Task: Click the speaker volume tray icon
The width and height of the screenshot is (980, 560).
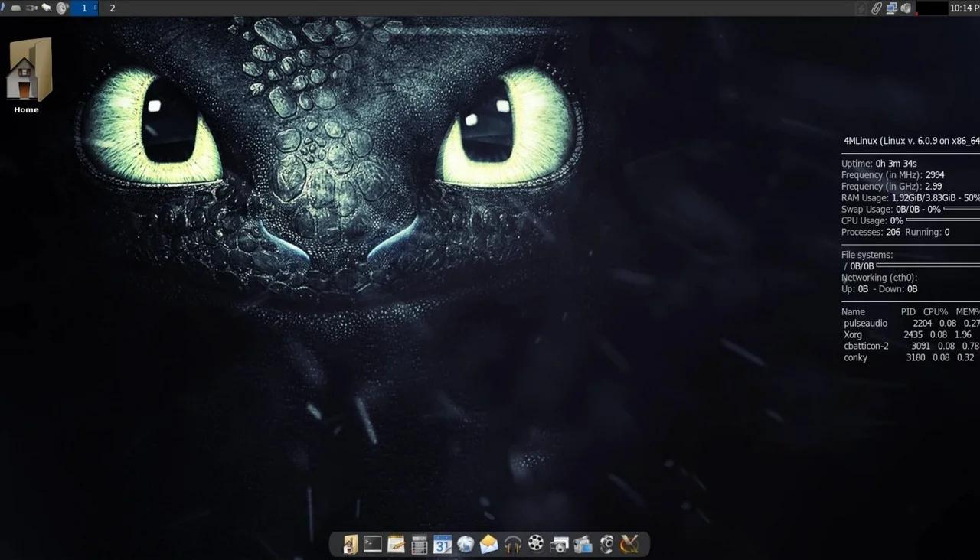Action: pos(906,8)
